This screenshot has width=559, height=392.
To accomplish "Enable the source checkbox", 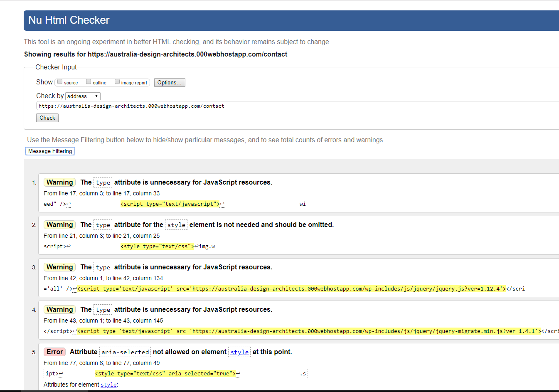I will [x=60, y=82].
